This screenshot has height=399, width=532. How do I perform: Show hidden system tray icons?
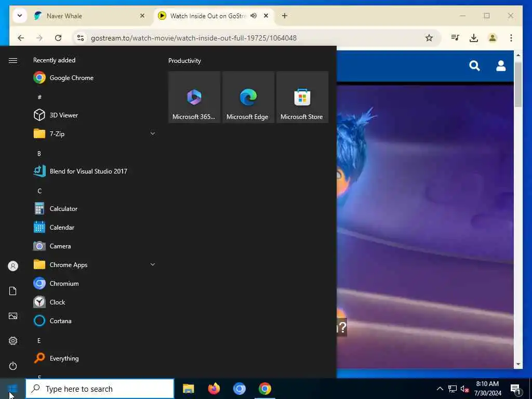440,389
